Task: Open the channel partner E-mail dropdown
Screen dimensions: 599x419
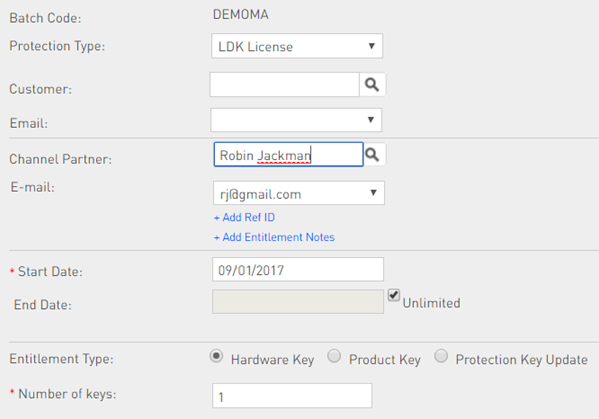Action: click(x=299, y=193)
